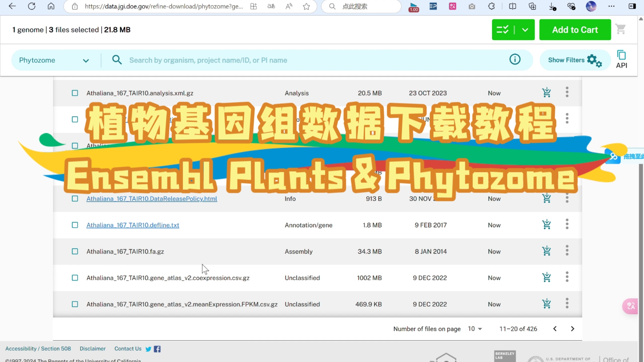The height and width of the screenshot is (362, 644).
Task: Check Athaliana_167_TAIR10.analysis.xml.gz checkbox
Action: (x=75, y=93)
